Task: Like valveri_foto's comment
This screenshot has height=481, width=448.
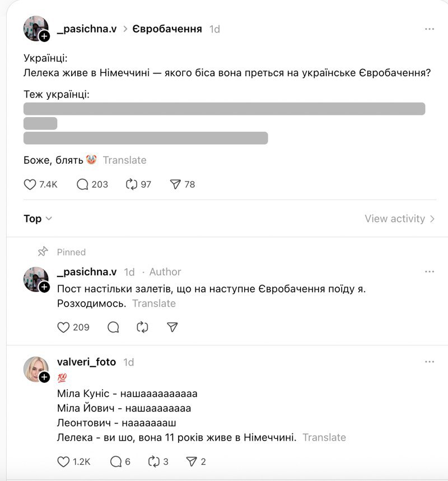Action: 64,462
